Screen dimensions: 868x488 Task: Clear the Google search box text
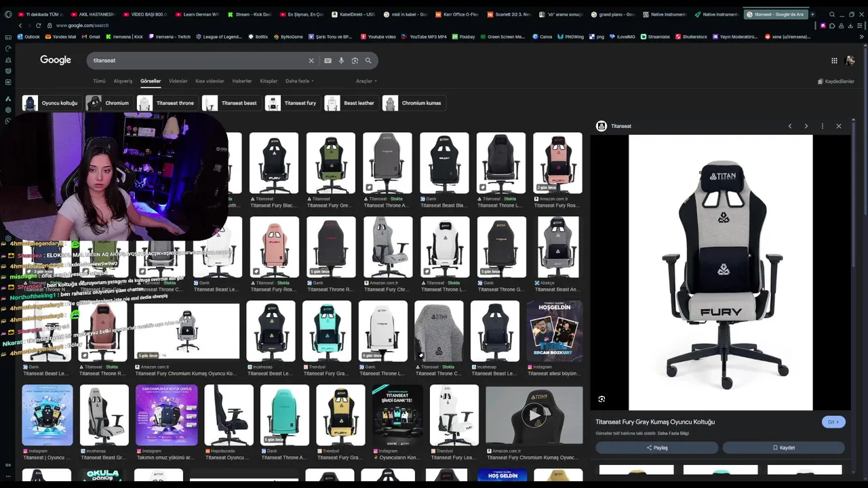click(311, 60)
